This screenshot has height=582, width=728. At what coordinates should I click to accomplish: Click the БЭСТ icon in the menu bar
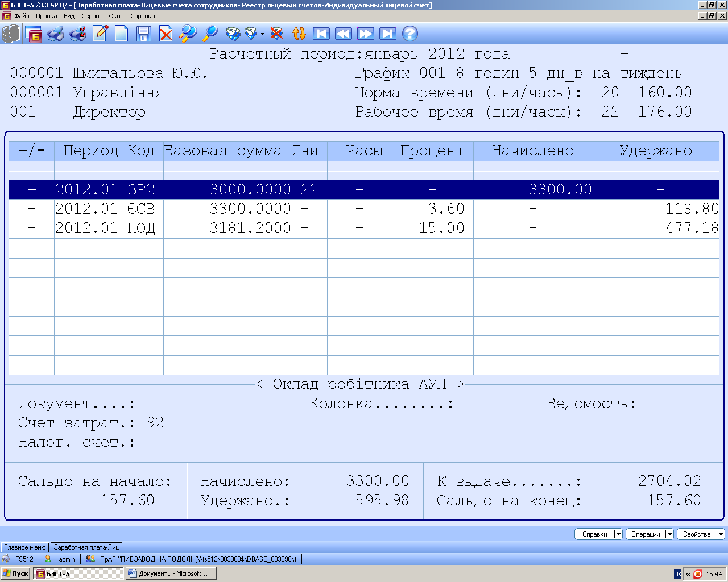[6, 16]
